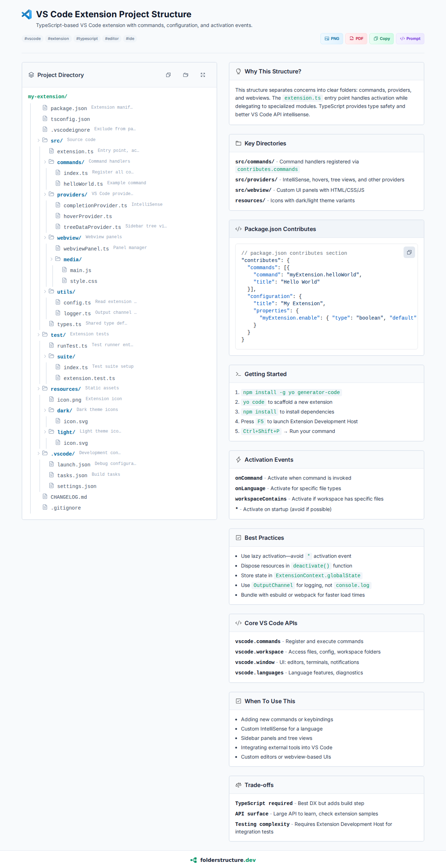Click the VS Code logo beside the title
Image resolution: width=446 pixels, height=868 pixels.
point(27,14)
